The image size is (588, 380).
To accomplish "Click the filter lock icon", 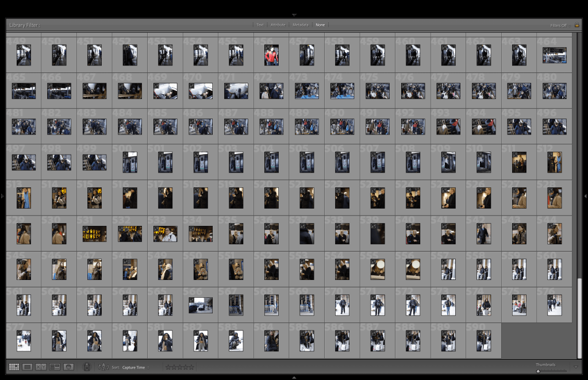I will pyautogui.click(x=577, y=25).
